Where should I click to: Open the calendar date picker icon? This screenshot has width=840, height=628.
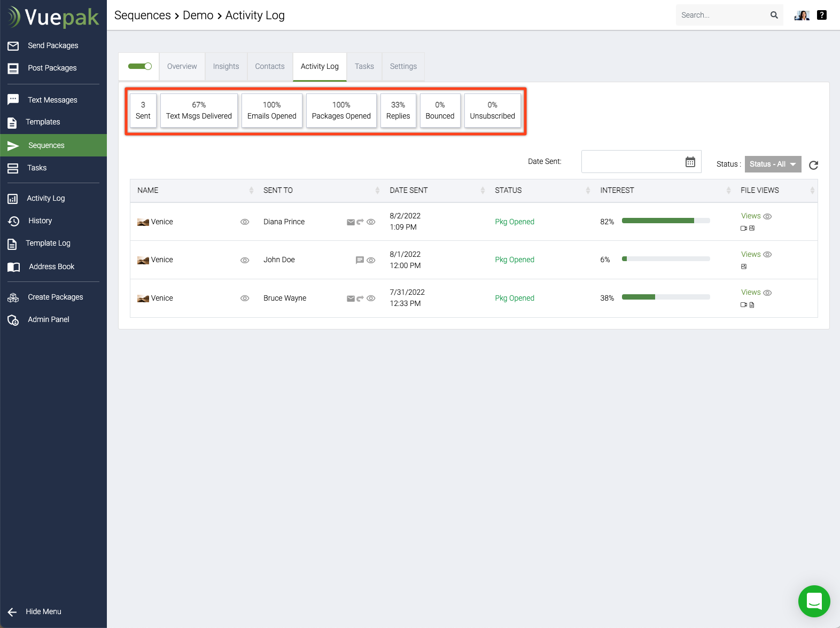(690, 162)
